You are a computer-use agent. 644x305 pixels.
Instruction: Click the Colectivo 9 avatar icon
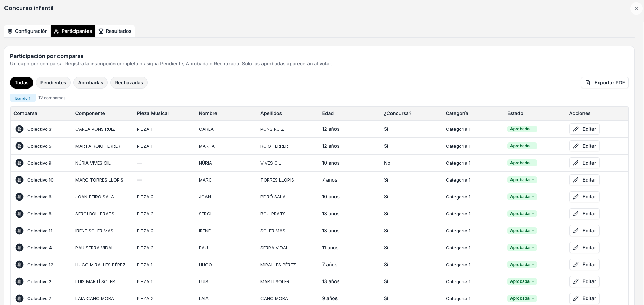pos(19,163)
